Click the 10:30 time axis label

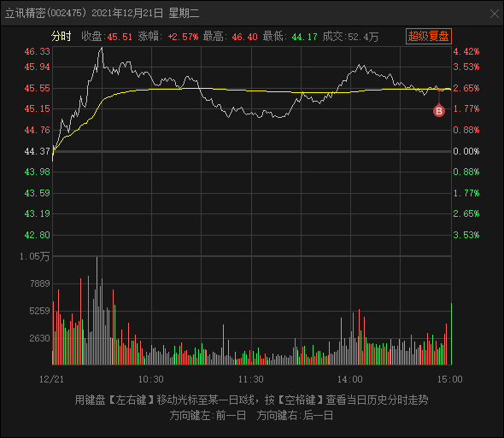(150, 379)
